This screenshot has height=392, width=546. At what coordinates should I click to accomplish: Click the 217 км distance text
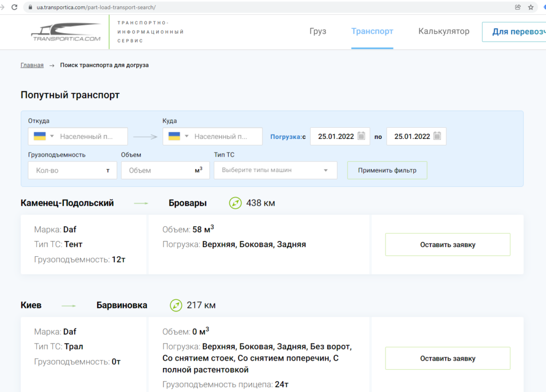click(201, 305)
